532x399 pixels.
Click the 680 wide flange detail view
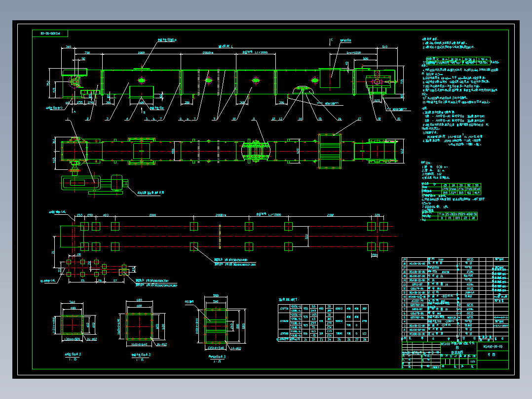pyautogui.click(x=139, y=326)
